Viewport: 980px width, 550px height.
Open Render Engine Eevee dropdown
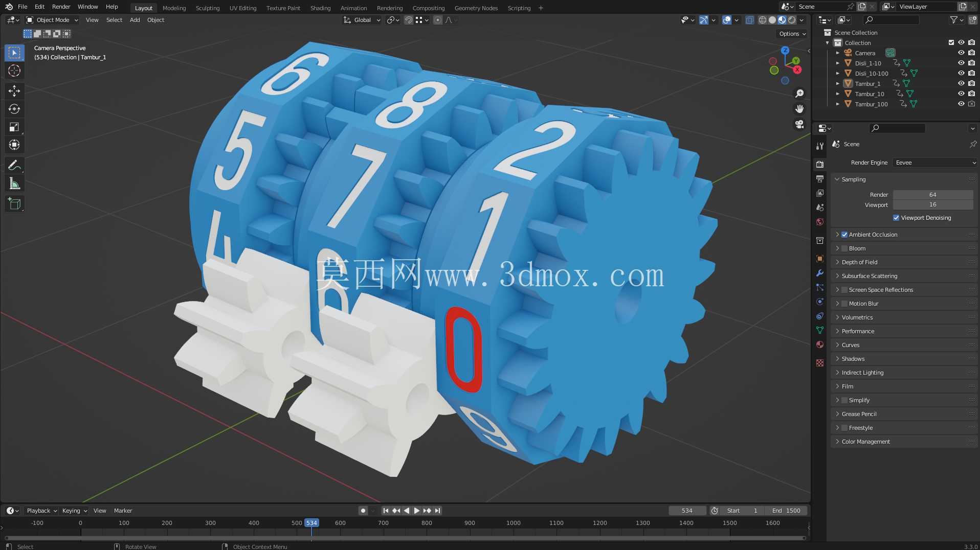pyautogui.click(x=935, y=163)
